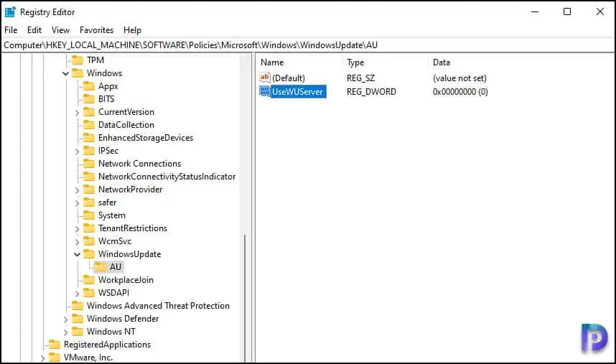Image resolution: width=616 pixels, height=364 pixels.
Task: Click the Registry Editor title bar icon
Action: [10, 12]
